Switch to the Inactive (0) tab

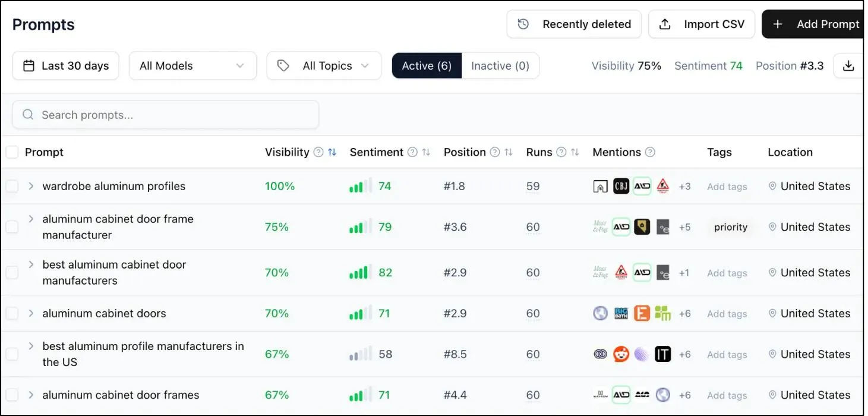point(500,66)
